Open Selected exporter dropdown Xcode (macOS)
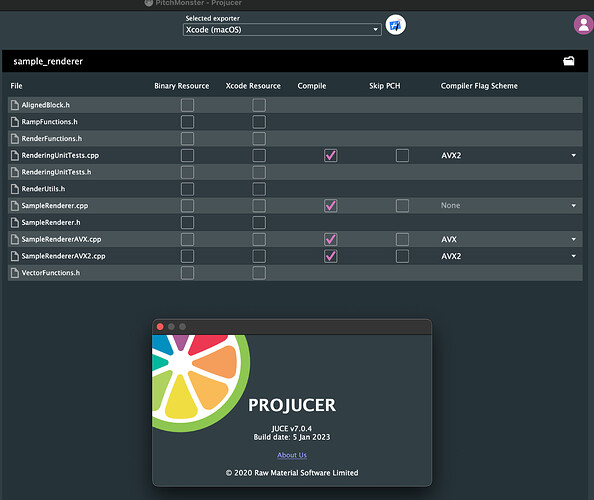The height and width of the screenshot is (500, 594). 282,30
